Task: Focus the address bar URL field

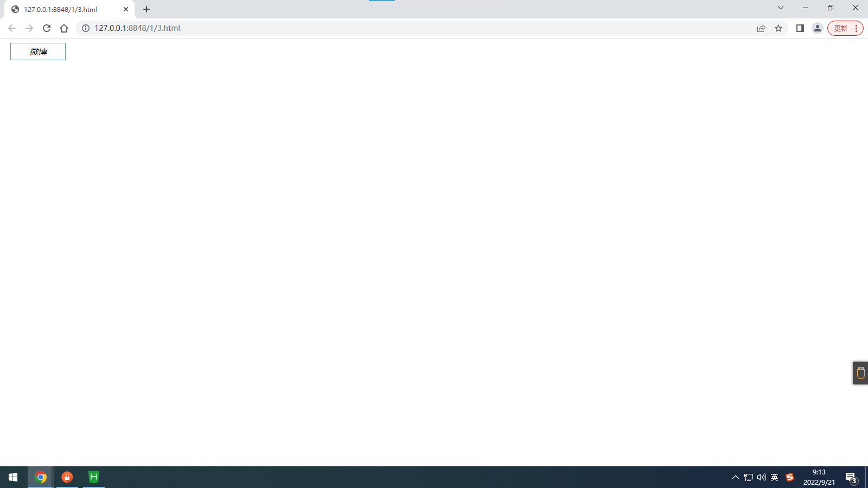Action: tap(412, 28)
